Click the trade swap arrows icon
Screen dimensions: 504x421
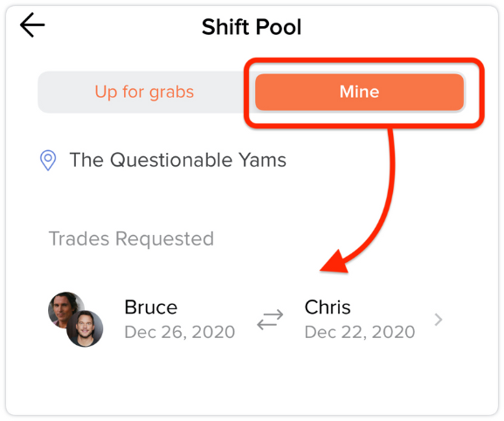point(270,320)
